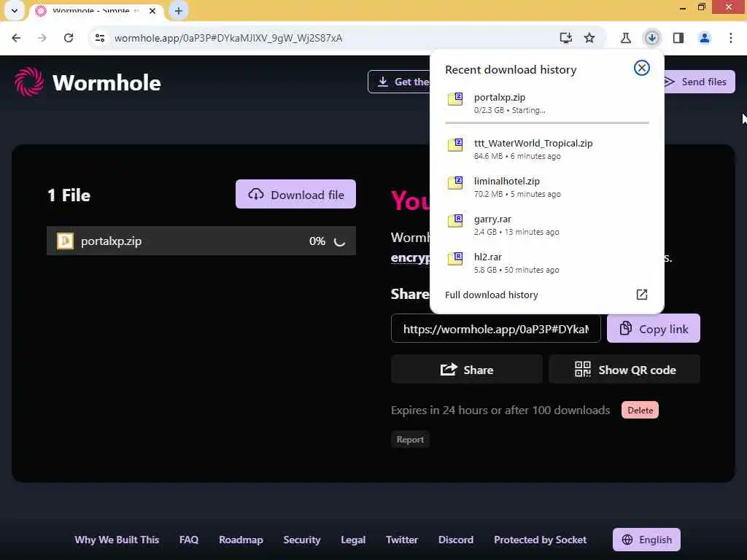Viewport: 747px width, 560px height.
Task: Click the Download file button
Action: tap(295, 194)
